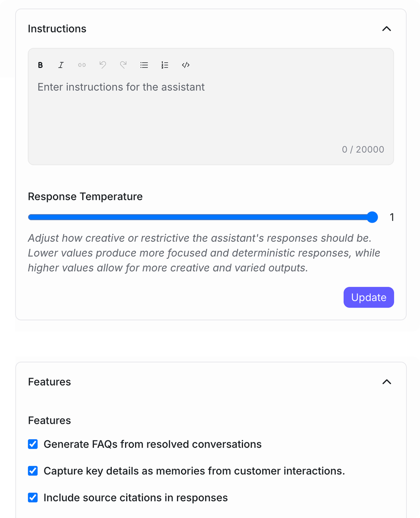Toggle italic formatting in the instructions editor

[x=61, y=65]
